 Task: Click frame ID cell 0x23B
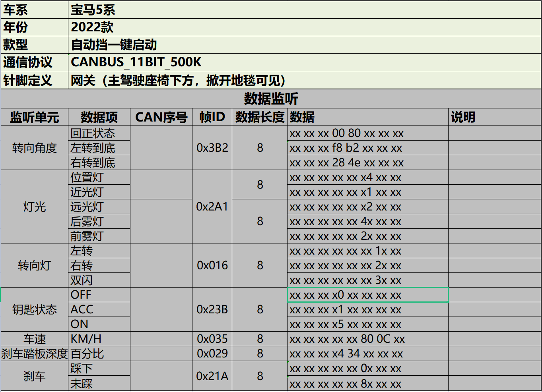(212, 309)
